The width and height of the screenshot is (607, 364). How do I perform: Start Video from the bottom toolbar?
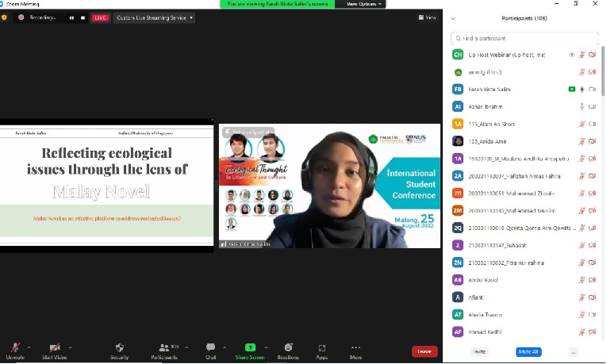tap(55, 349)
